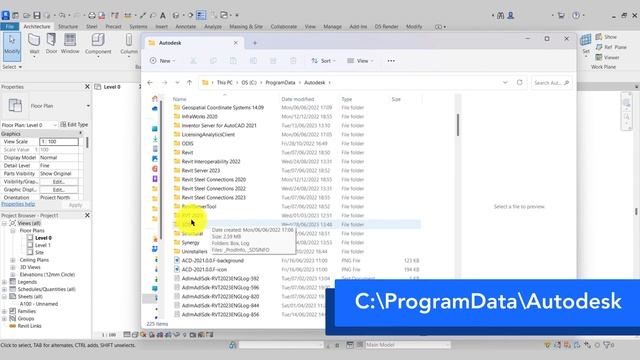Collapse the Graphics section in Properties

pyautogui.click(x=80, y=133)
